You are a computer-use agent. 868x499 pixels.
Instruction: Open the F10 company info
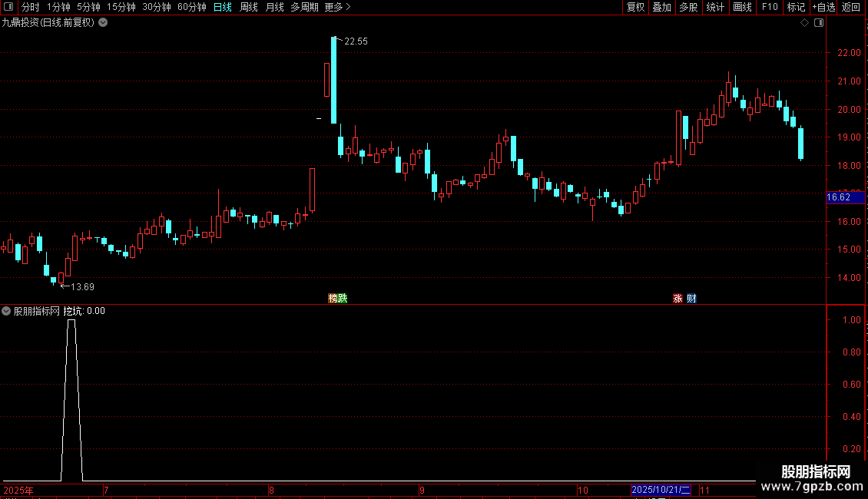coord(770,7)
